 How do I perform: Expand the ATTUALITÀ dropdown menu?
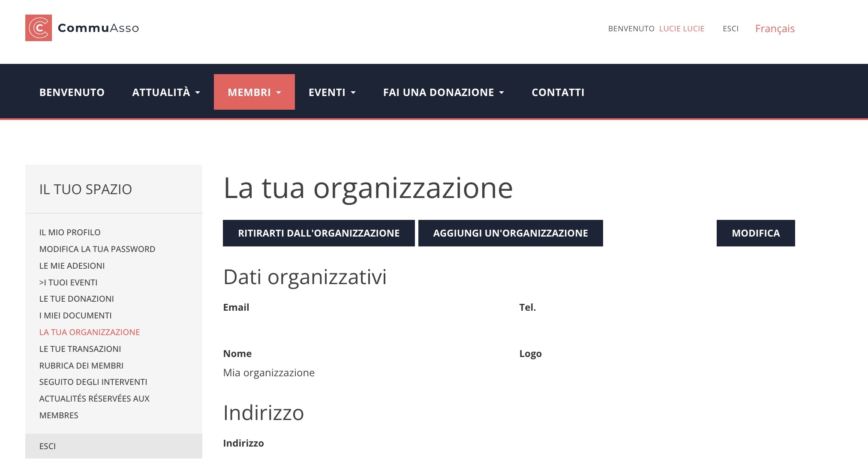pos(166,92)
